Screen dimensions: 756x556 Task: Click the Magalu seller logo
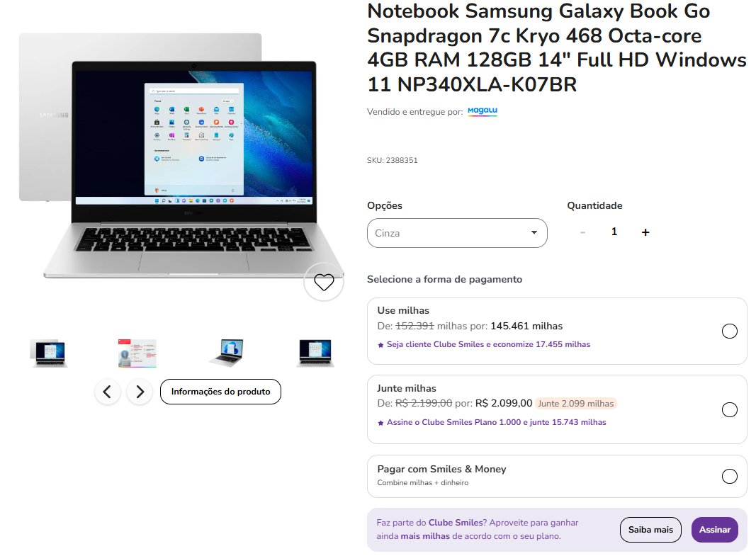click(482, 111)
